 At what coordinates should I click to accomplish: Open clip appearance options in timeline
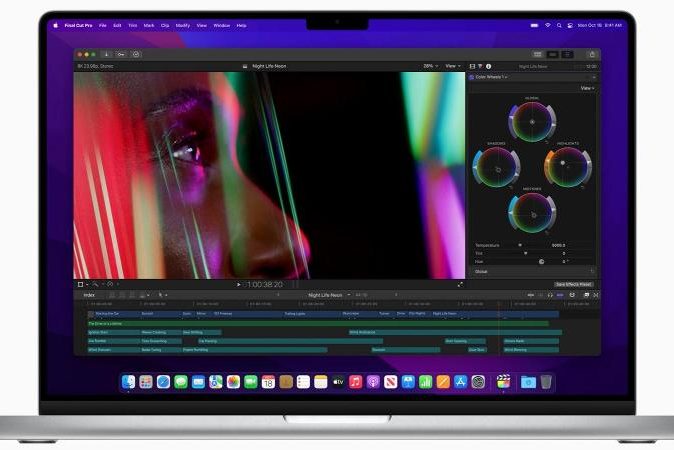[572, 295]
